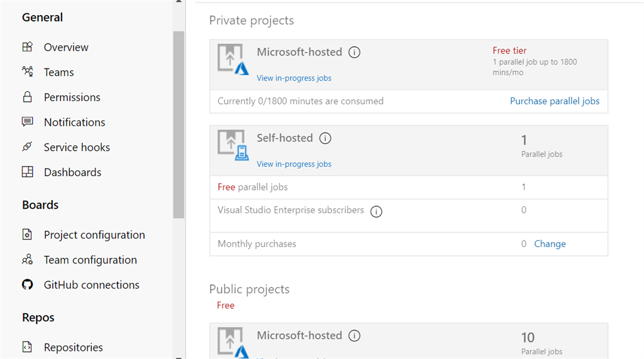Open the Overview settings page
The height and width of the screenshot is (359, 644).
point(66,47)
